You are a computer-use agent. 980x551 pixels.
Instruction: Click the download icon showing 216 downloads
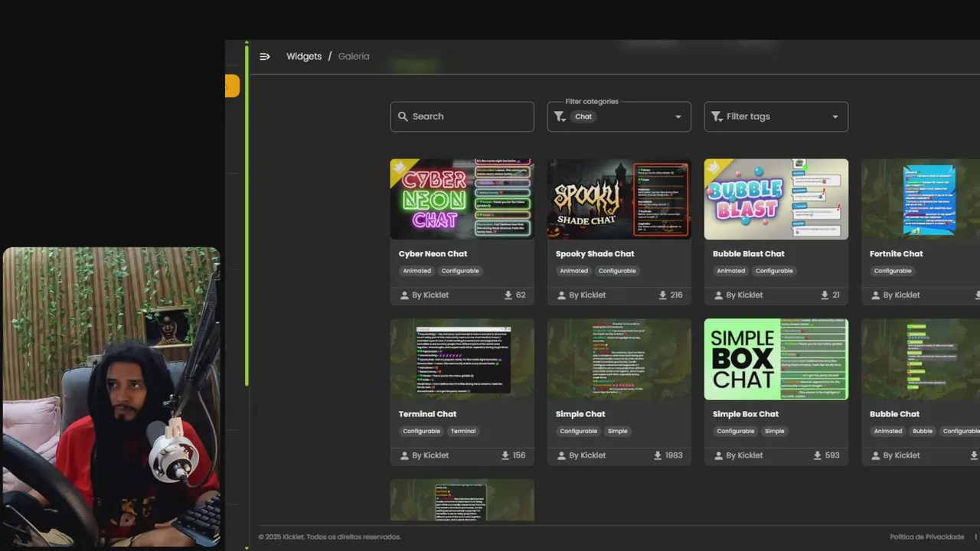click(662, 295)
